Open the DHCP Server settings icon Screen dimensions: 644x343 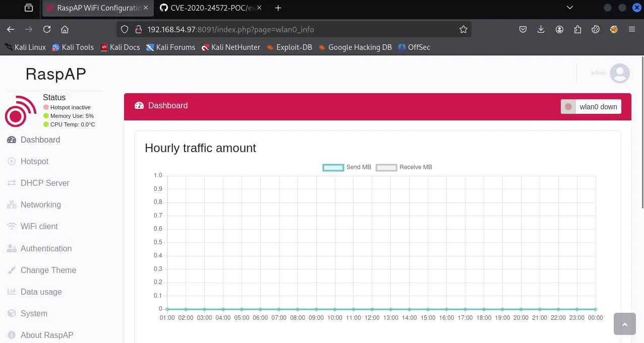(11, 183)
